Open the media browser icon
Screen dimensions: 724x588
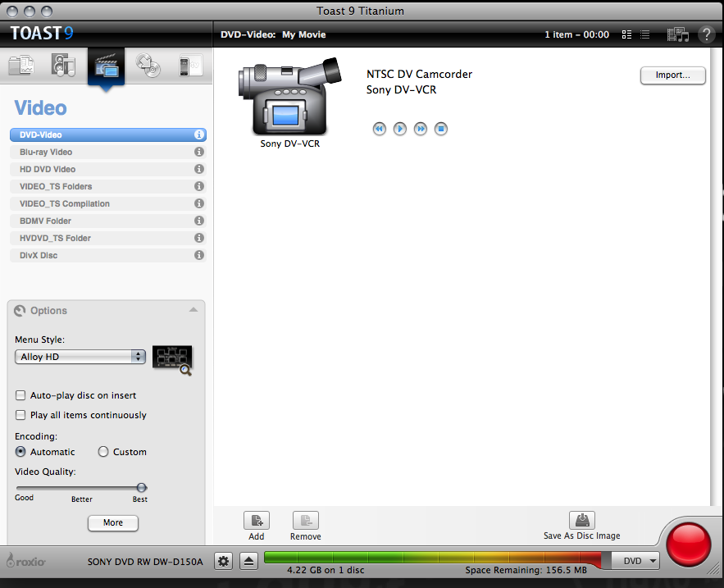click(x=678, y=34)
